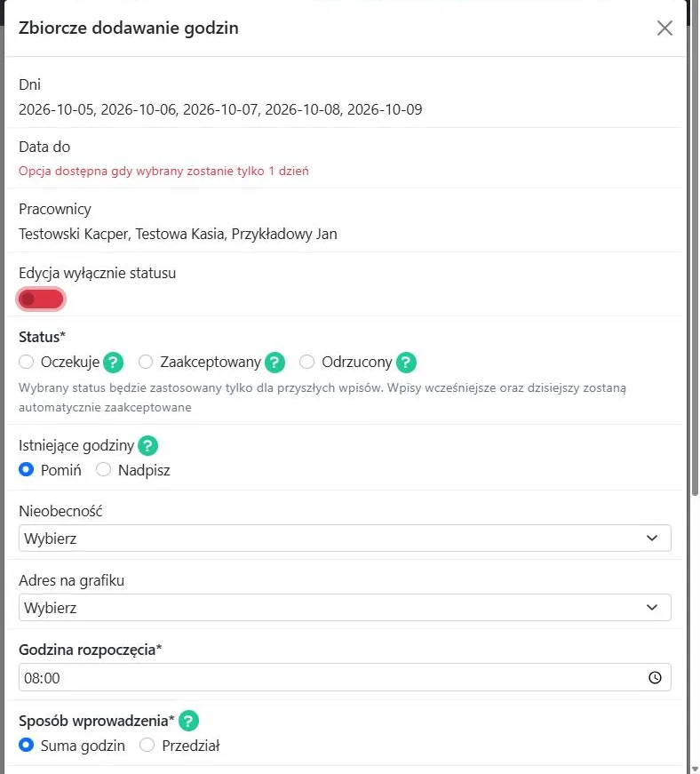
Task: Select the Oczekuje status radio button
Action: tap(26, 362)
